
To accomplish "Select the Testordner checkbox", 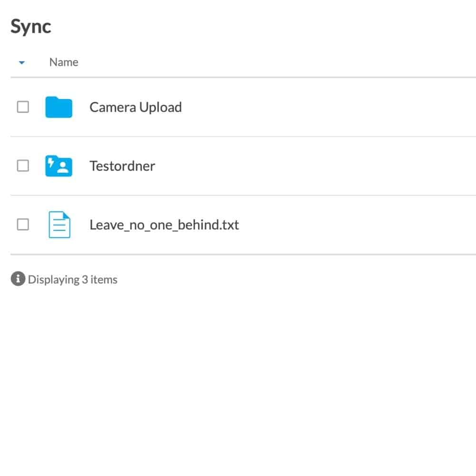I will tap(23, 166).
